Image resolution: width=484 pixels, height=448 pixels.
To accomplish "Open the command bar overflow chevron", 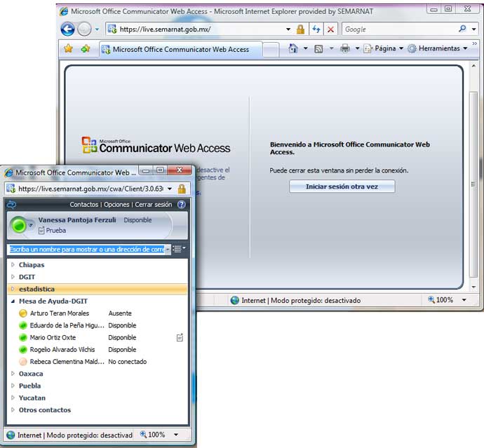I will (474, 43).
